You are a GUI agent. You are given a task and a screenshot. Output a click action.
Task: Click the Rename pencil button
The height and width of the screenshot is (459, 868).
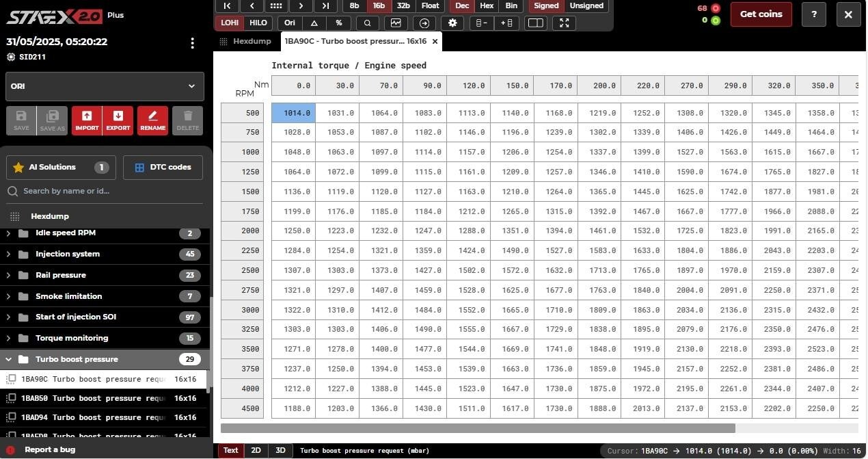(152, 120)
